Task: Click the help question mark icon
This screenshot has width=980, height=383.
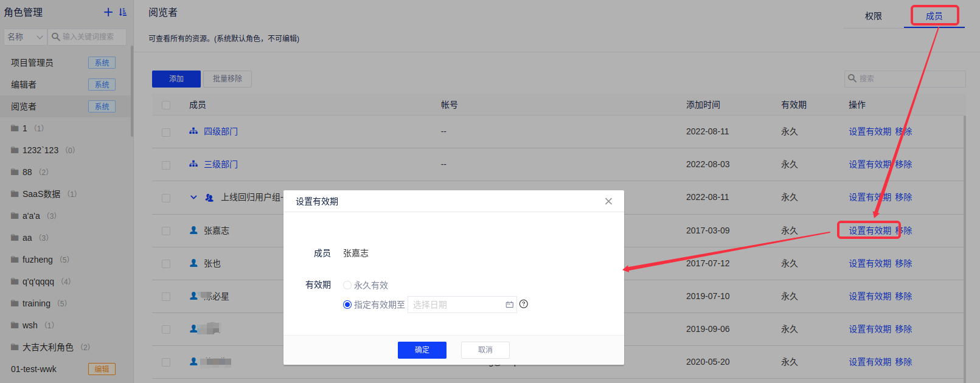Action: pyautogui.click(x=524, y=304)
